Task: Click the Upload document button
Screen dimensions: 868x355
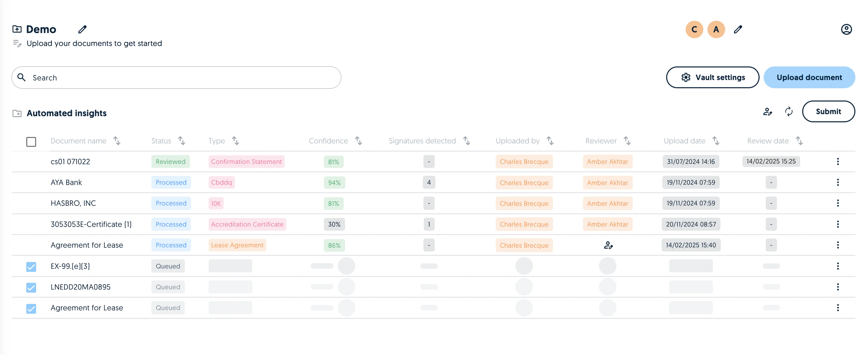Action: tap(809, 77)
